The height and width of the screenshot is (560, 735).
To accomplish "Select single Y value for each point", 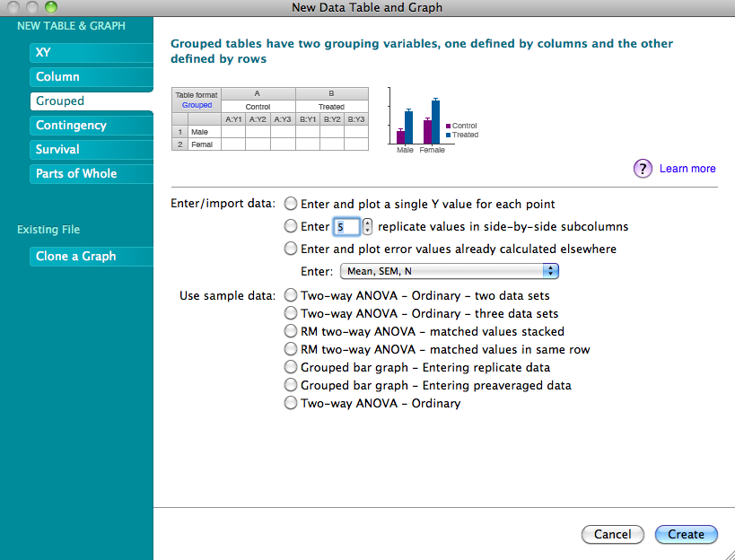I will click(291, 204).
